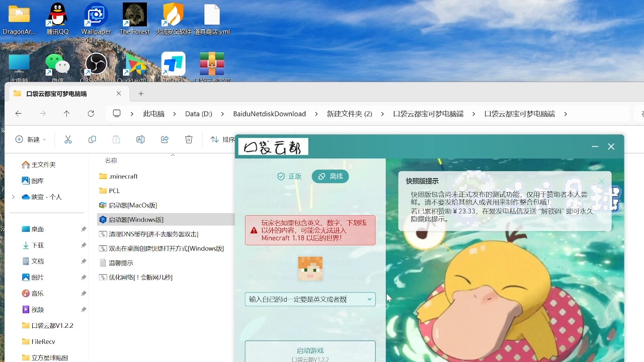Open the 排序 sort menu

tap(223, 139)
